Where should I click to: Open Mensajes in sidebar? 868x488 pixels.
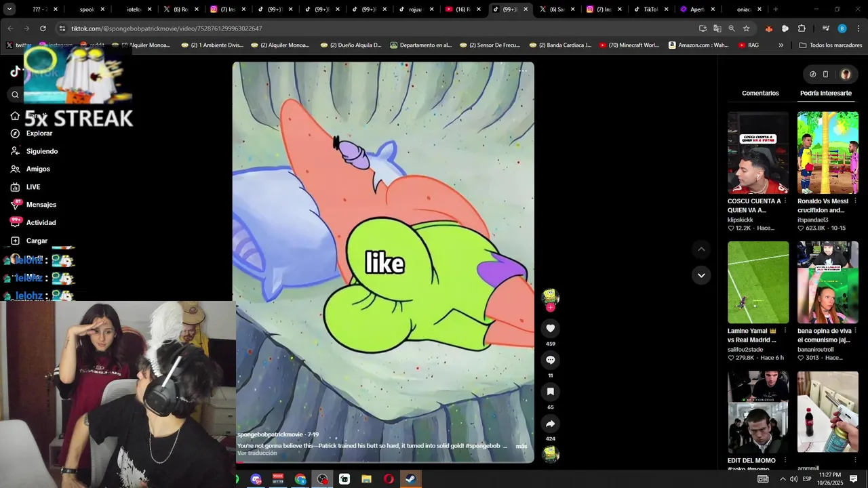coord(34,205)
